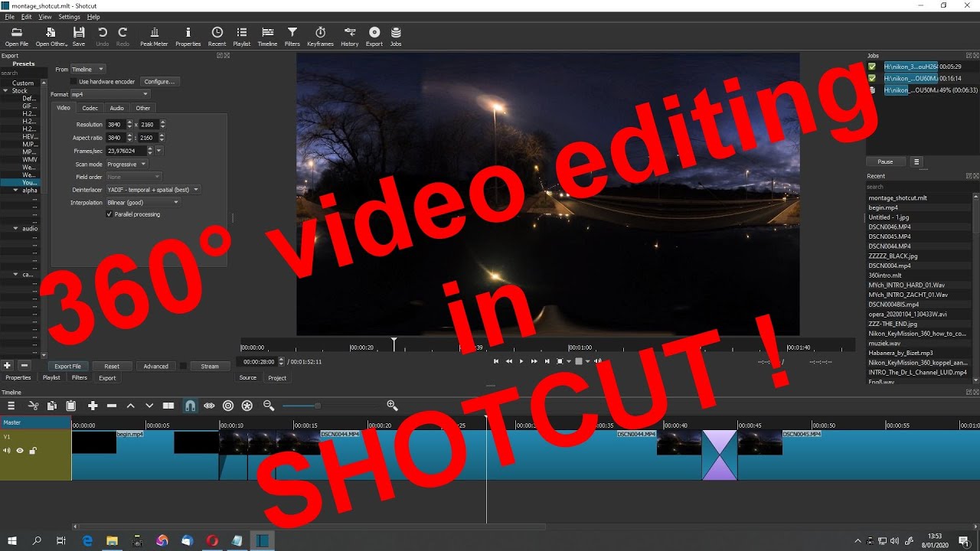Open the From Timeline dropdown
The height and width of the screenshot is (551, 980).
87,69
